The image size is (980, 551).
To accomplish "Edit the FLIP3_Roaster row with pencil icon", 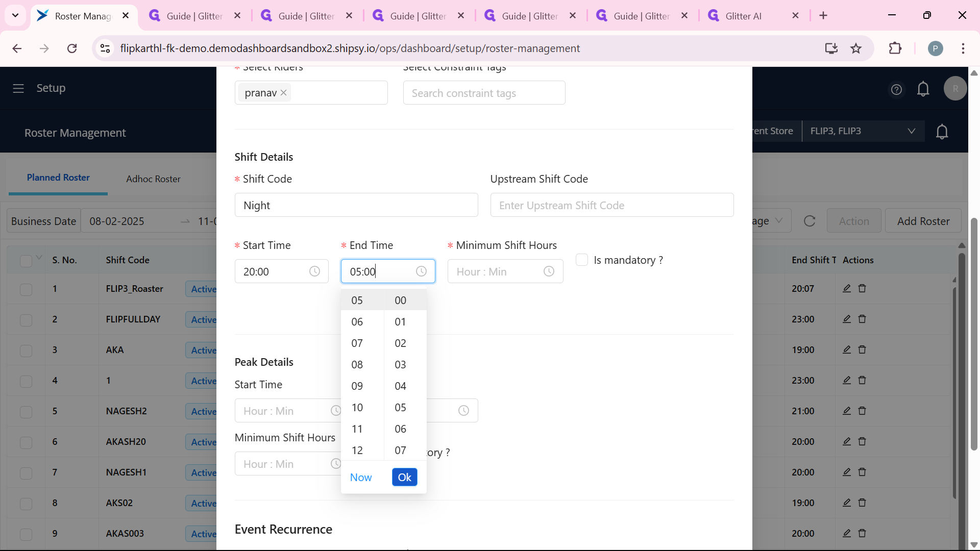I will [847, 288].
